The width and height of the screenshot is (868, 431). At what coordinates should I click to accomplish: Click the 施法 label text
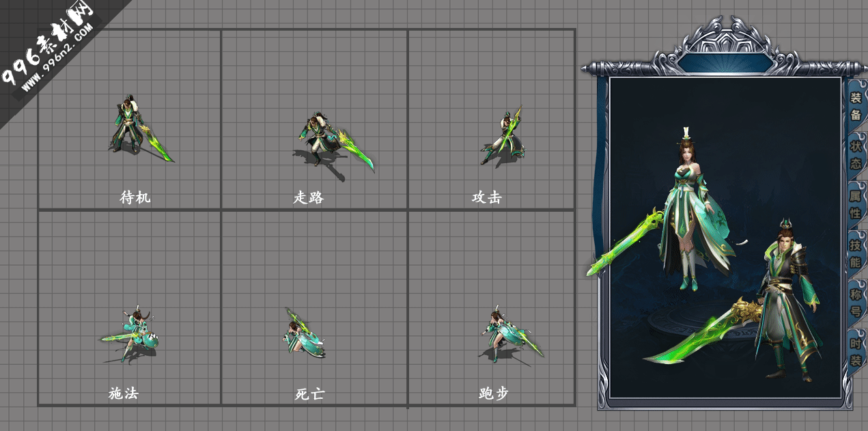point(124,393)
